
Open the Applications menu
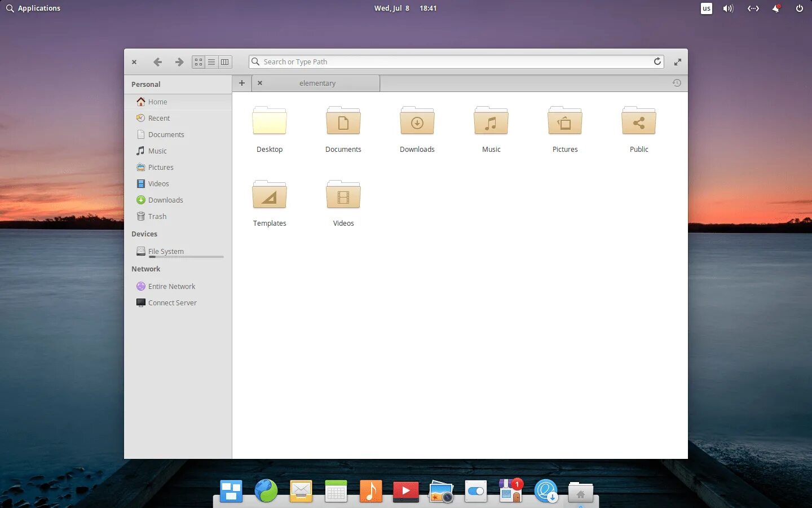[x=33, y=8]
